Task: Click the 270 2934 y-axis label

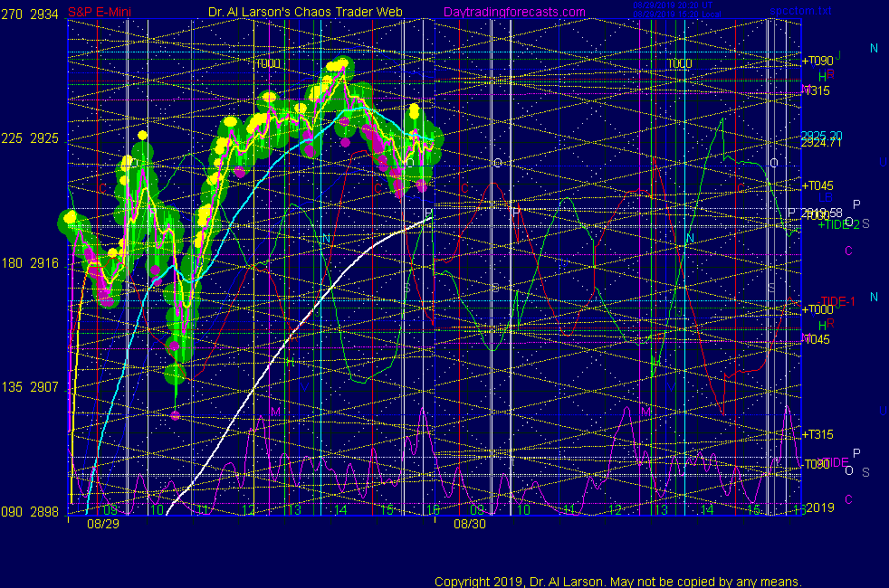Action: click(30, 14)
